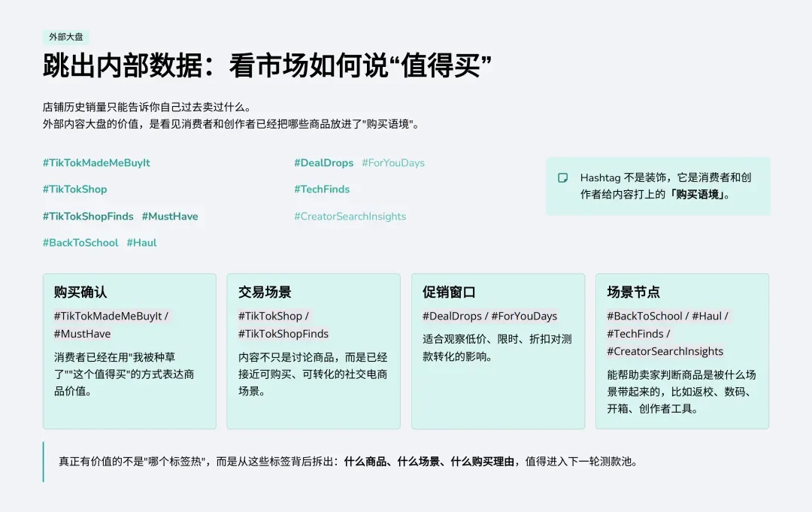812x512 pixels.
Task: Click the 促销窗口 card heading
Action: (x=449, y=292)
